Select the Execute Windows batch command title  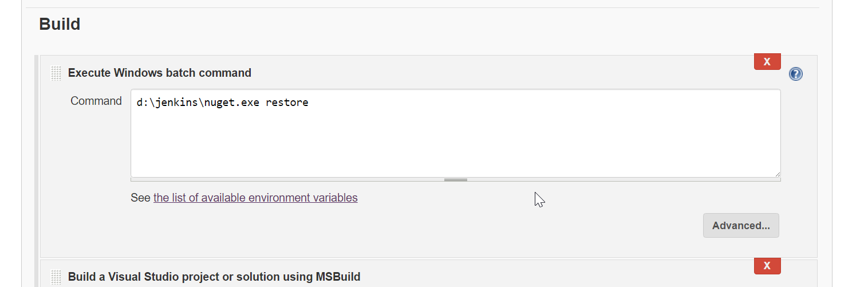pos(159,73)
